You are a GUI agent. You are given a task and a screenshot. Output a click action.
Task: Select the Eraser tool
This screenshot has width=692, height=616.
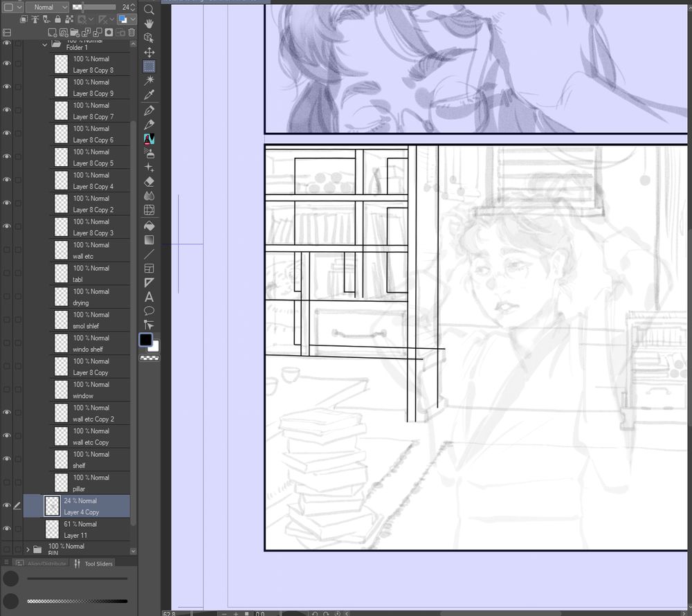coord(149,181)
